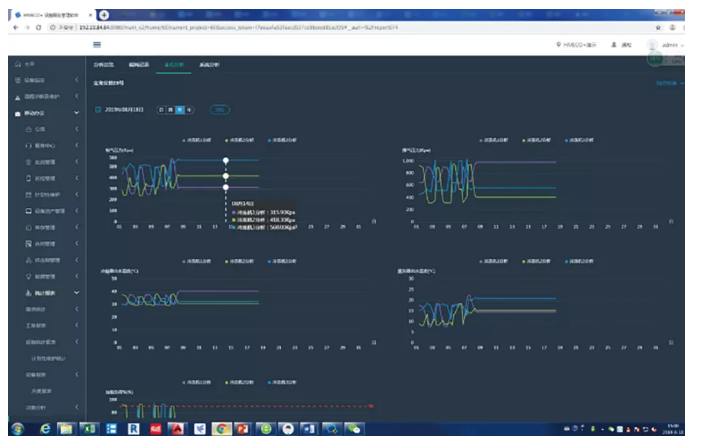Expand the equipment monitoring sidebar chevron
Screen dimensions: 701x441
(x=76, y=80)
